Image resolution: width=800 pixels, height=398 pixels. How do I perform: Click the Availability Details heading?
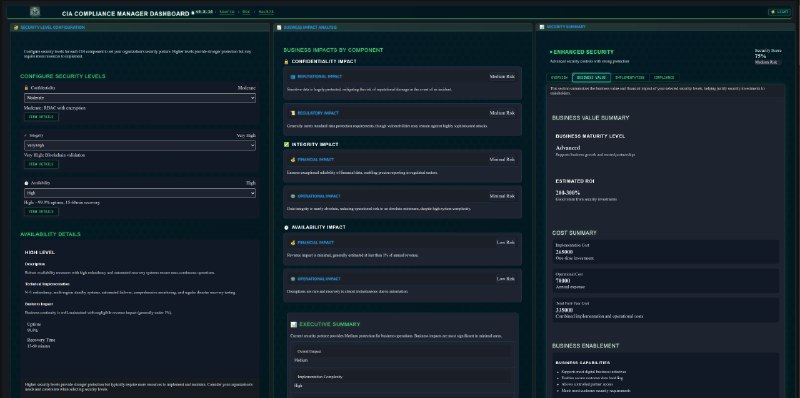point(51,234)
